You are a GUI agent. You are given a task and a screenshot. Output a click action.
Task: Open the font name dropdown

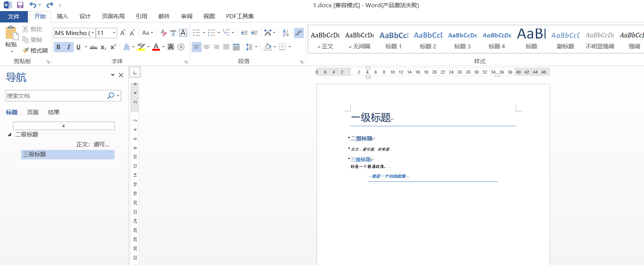pyautogui.click(x=93, y=33)
